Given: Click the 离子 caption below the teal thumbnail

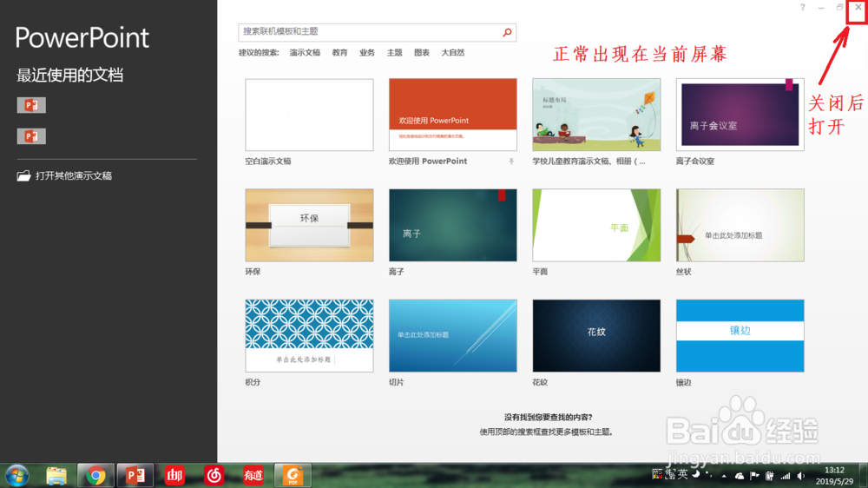Looking at the screenshot, I should 397,272.
